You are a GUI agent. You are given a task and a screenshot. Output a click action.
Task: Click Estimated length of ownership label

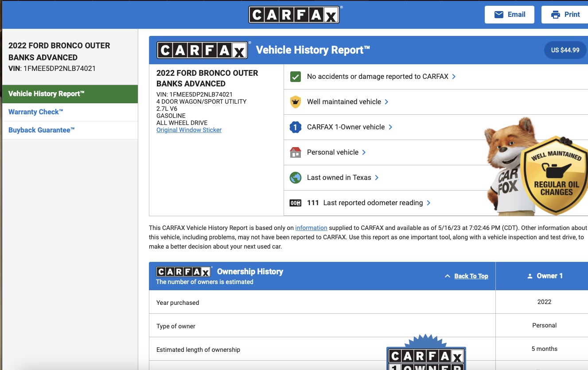click(198, 350)
